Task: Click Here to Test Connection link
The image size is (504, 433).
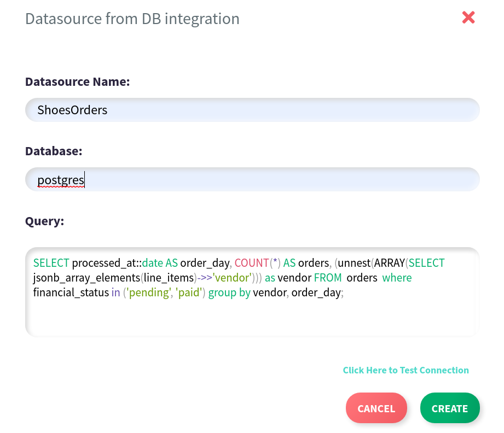Action: point(405,370)
